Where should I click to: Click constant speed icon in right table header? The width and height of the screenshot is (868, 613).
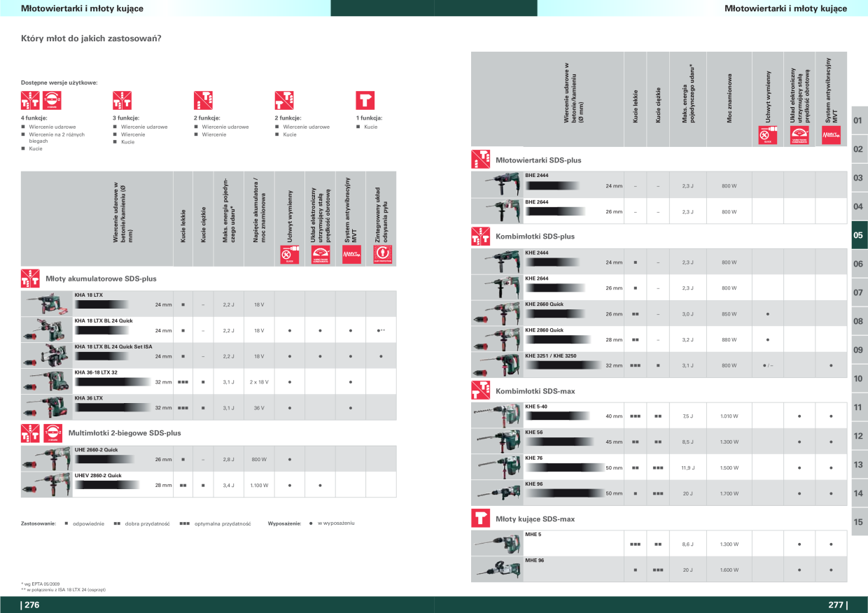799,136
